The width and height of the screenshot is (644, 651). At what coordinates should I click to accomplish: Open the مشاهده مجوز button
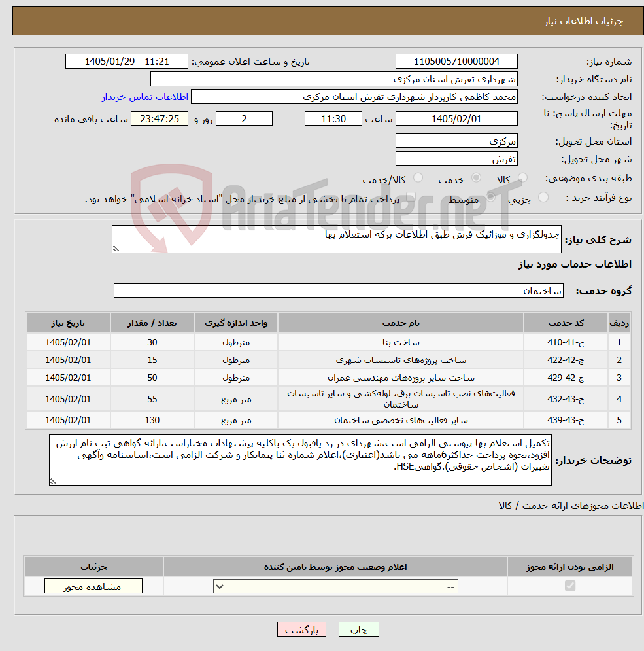click(93, 586)
